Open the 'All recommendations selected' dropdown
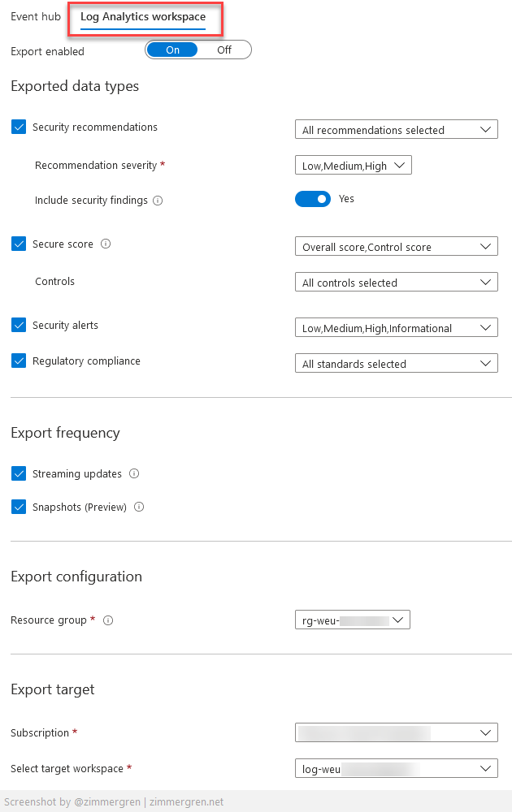 (396, 128)
